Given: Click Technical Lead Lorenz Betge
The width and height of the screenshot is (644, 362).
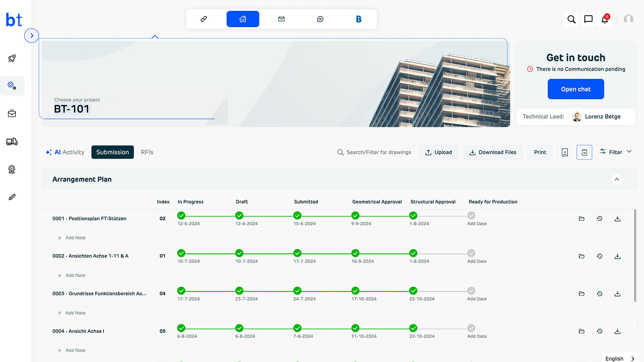Looking at the screenshot, I should tap(576, 117).
